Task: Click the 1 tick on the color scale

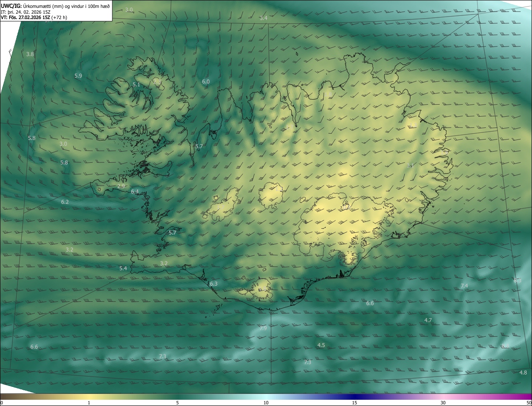Action: (89, 403)
